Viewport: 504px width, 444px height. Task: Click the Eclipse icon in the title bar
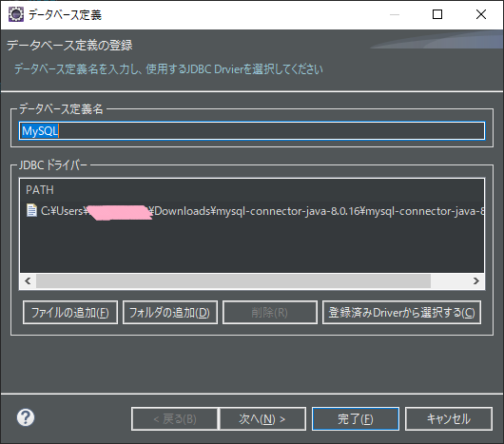[x=16, y=14]
